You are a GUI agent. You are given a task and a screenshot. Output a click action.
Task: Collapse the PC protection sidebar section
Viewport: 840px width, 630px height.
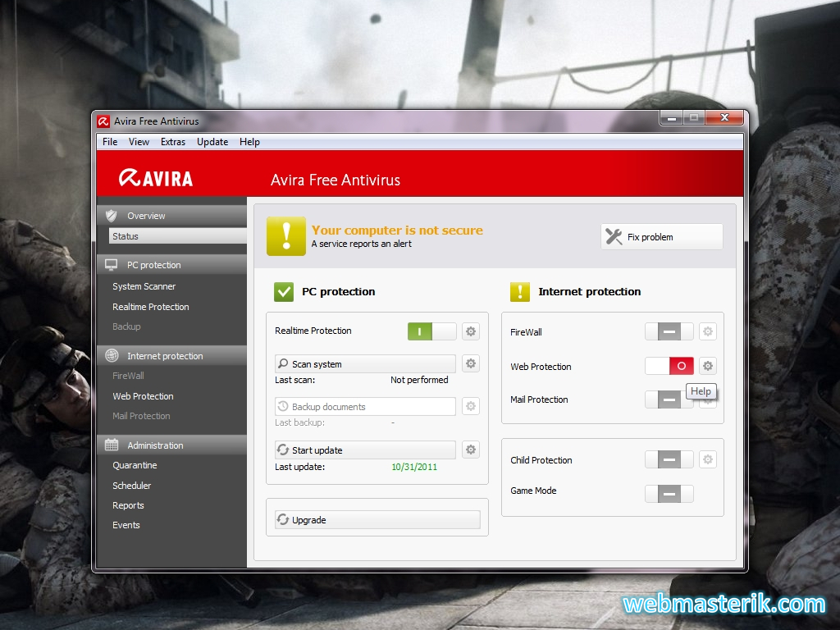point(171,265)
